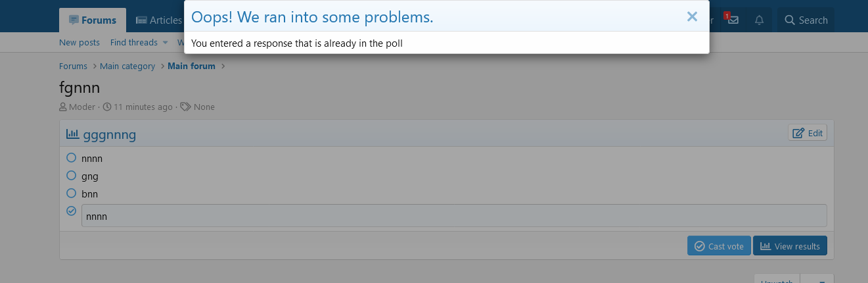Image resolution: width=868 pixels, height=283 pixels.
Task: Select the gng poll radio option
Action: (72, 176)
